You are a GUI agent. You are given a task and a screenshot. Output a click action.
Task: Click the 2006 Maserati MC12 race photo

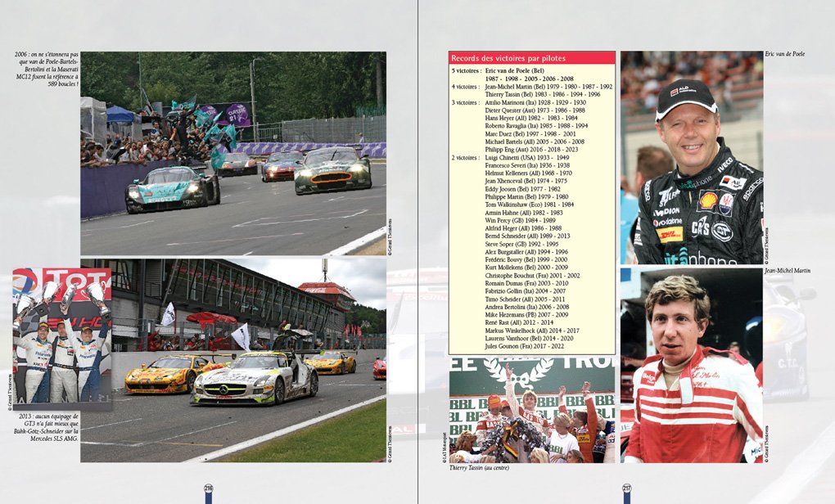233,153
